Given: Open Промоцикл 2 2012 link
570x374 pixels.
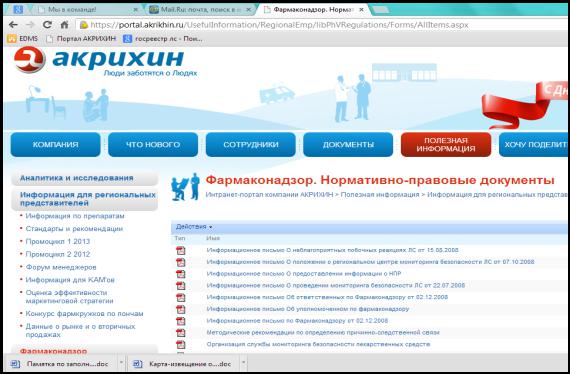Looking at the screenshot, I should [58, 254].
